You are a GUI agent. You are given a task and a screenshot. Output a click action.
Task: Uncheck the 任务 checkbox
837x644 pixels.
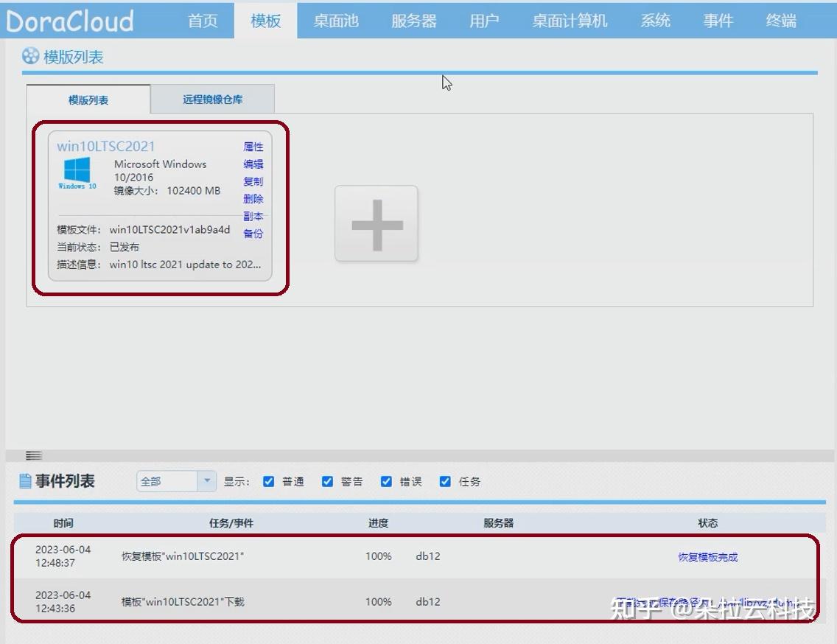point(445,481)
